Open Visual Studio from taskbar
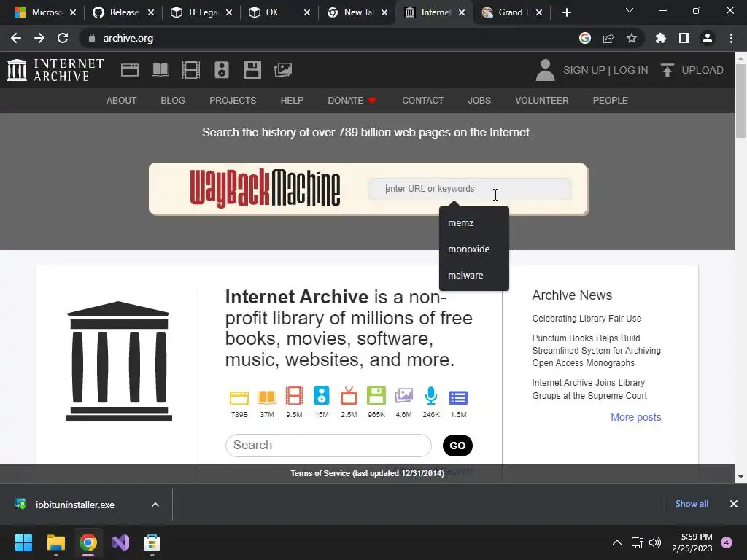Viewport: 747px width, 560px height. click(x=120, y=542)
